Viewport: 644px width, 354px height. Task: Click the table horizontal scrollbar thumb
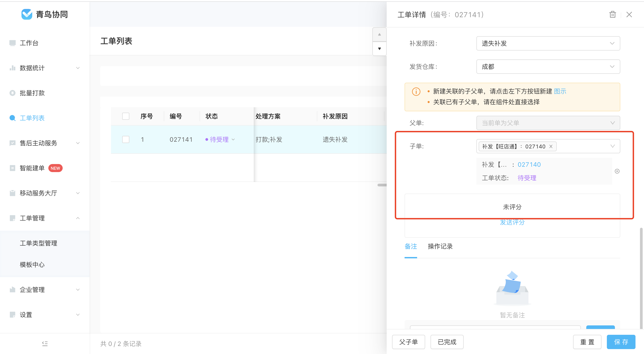(382, 185)
